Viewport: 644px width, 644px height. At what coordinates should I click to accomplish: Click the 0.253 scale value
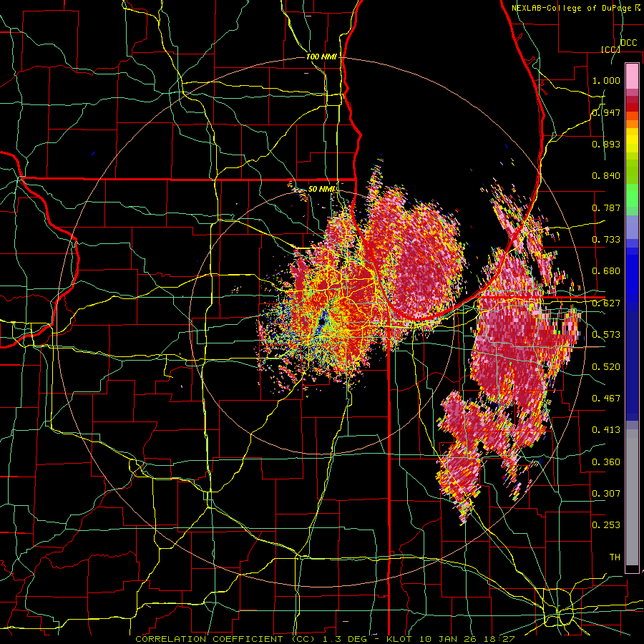click(x=606, y=525)
